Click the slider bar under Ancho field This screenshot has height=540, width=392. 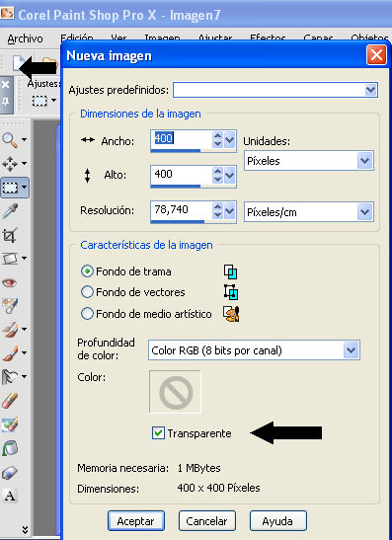click(x=176, y=150)
